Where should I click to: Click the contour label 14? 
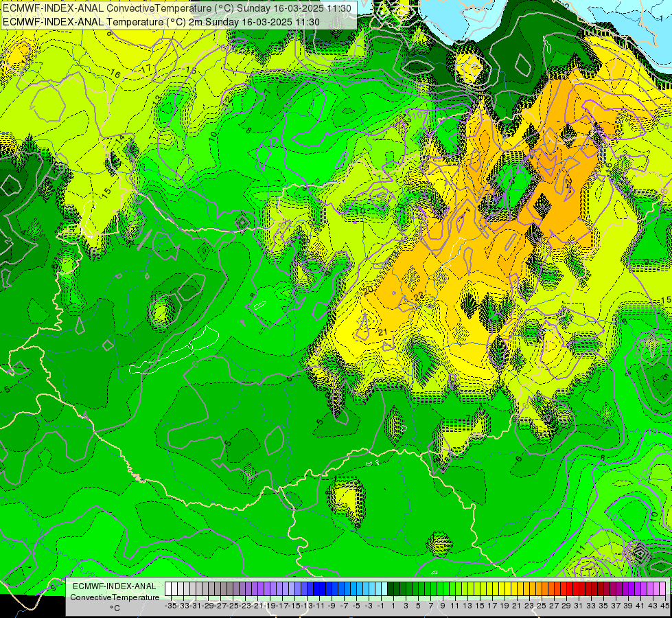click(x=119, y=139)
